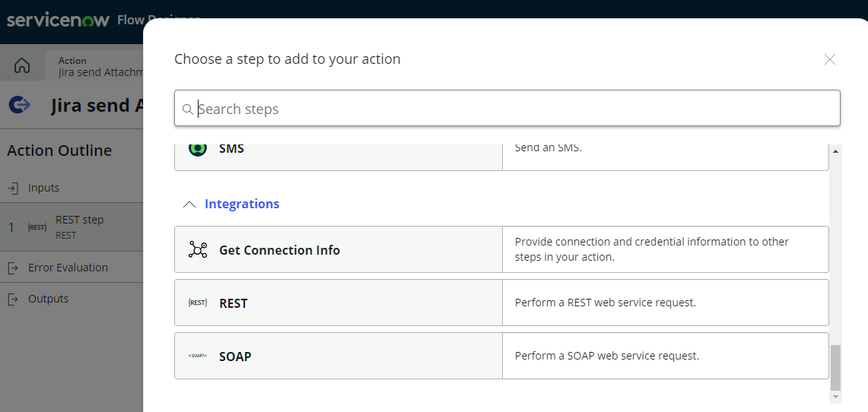Click the action arrow icon beside title
Screen dimensions: 868x412
click(20, 105)
